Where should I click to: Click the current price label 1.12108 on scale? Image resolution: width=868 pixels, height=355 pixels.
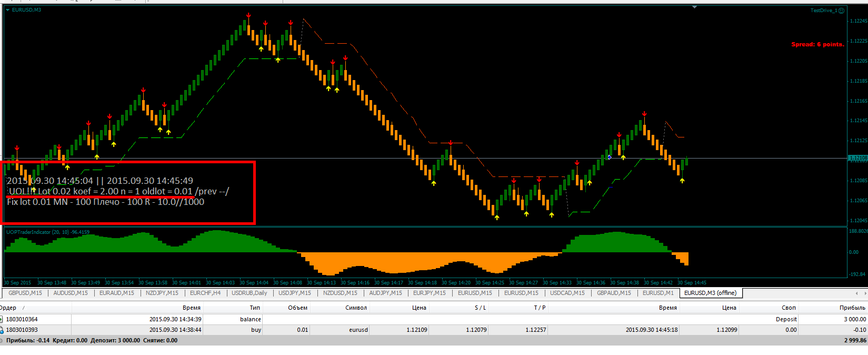tap(858, 158)
